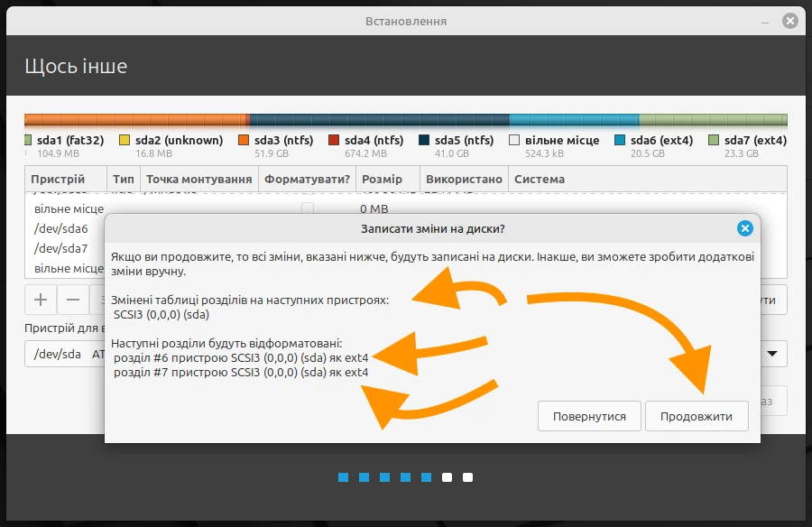
Task: Minimize the Встановлення installer window
Action: pos(765,22)
